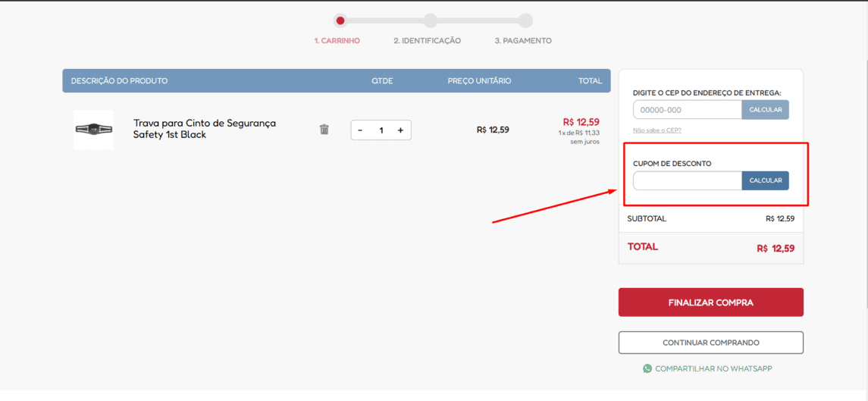The height and width of the screenshot is (401, 868).
Task: Click the Finalizar Compra button
Action: [x=711, y=302]
